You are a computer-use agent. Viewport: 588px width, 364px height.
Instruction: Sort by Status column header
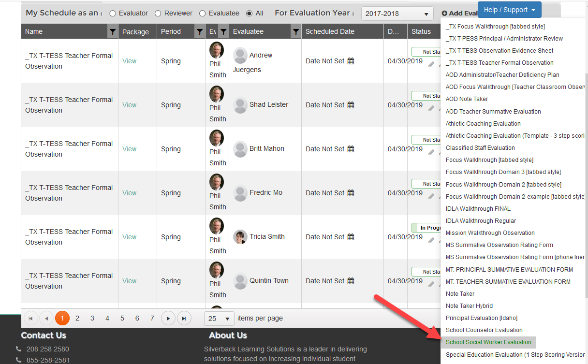(421, 32)
